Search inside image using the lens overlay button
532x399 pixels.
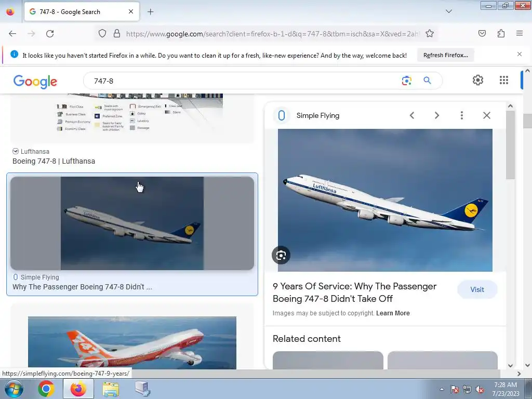pos(281,255)
